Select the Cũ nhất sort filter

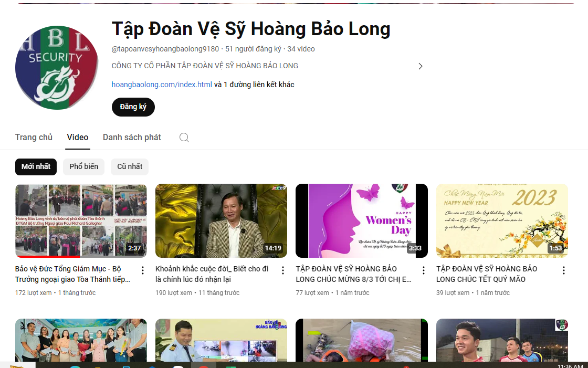[x=130, y=167]
